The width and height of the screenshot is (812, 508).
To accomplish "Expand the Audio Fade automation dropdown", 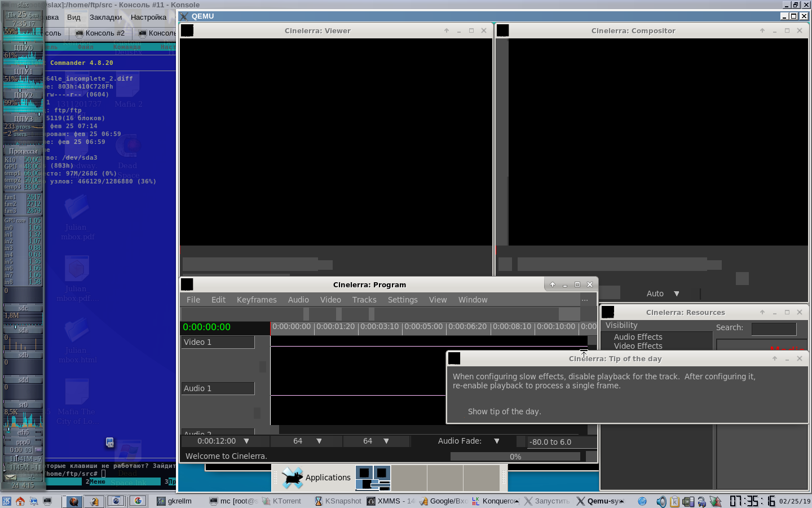I will pyautogui.click(x=497, y=441).
